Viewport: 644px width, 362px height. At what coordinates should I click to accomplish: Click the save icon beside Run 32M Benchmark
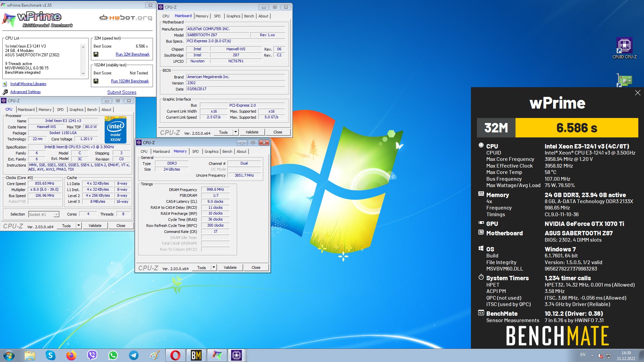click(x=96, y=54)
